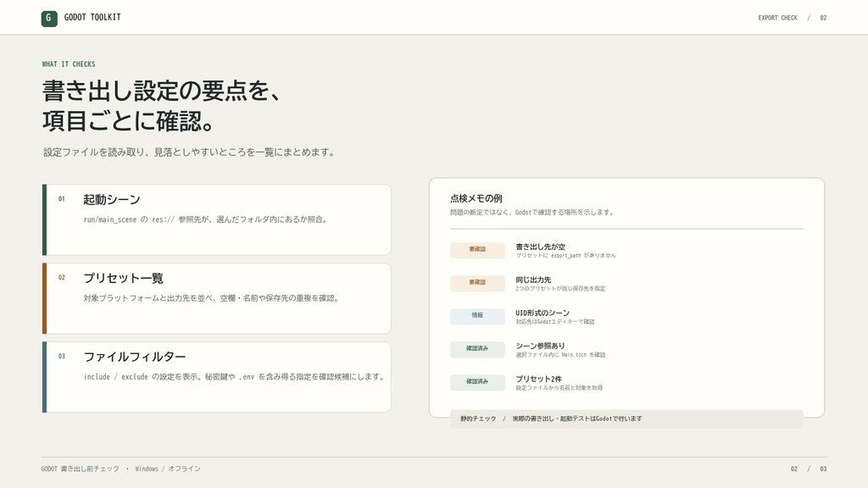
Task: Click the 01 number on 起動シーン card
Action: 61,198
